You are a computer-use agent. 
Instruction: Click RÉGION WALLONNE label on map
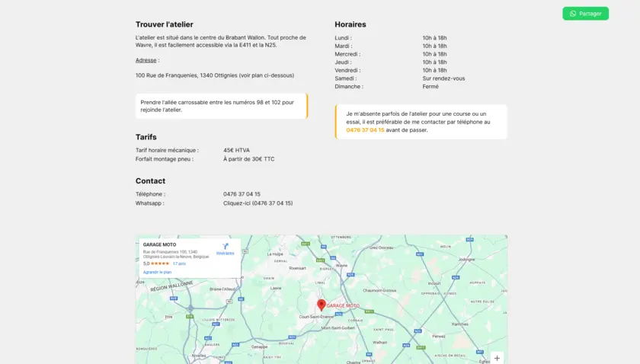pyautogui.click(x=171, y=286)
